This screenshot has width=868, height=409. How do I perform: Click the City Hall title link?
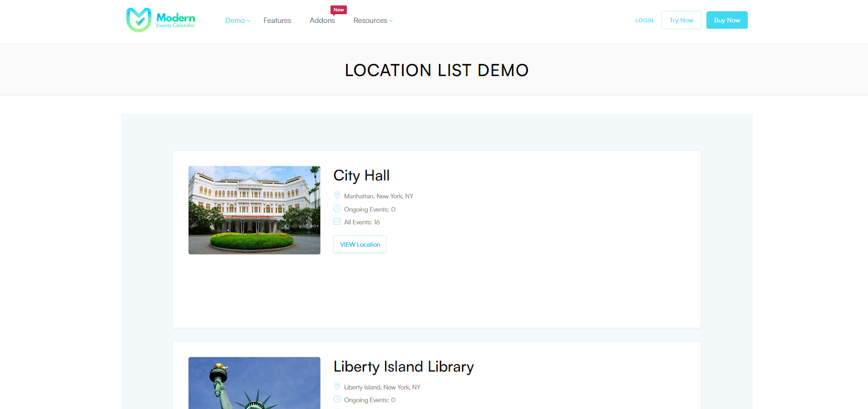point(361,176)
